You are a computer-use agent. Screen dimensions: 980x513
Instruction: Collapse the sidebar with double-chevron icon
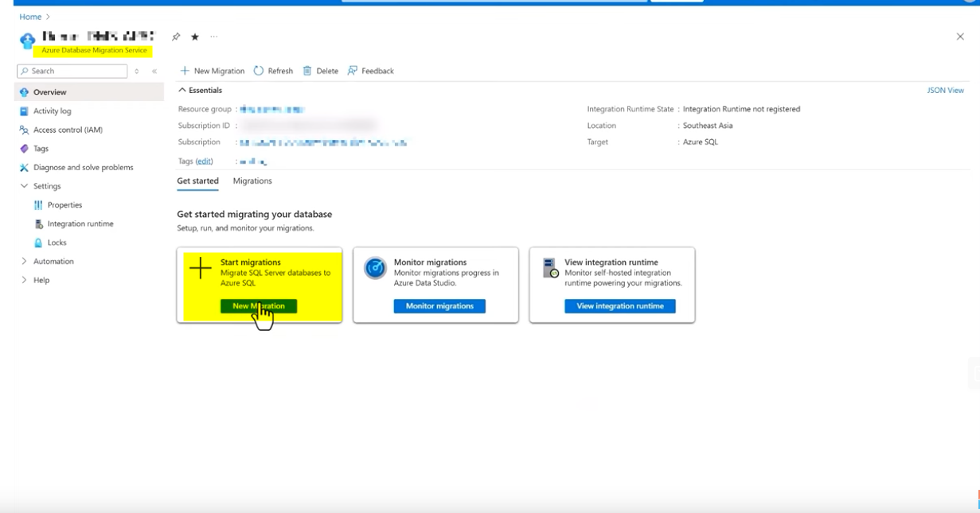pyautogui.click(x=154, y=72)
